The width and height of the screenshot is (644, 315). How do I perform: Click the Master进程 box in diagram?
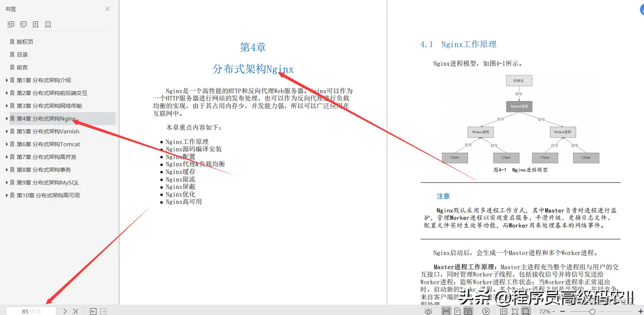(519, 106)
